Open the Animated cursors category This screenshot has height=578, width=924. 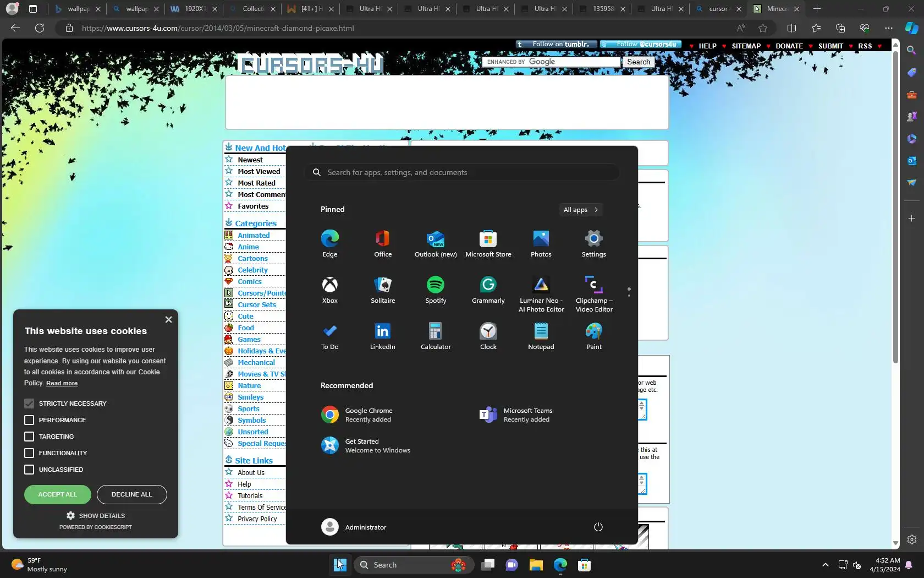pos(254,235)
